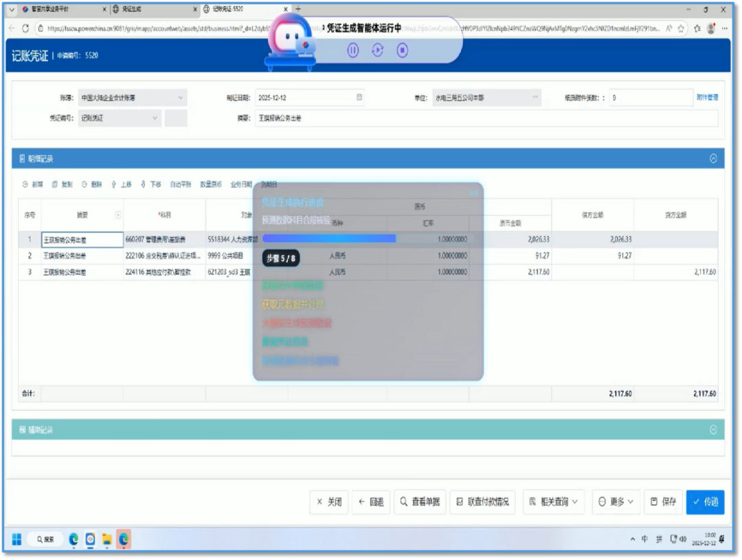Screen dimensions: 742x560
Task: Open calendar icon in date field
Action: (359, 97)
